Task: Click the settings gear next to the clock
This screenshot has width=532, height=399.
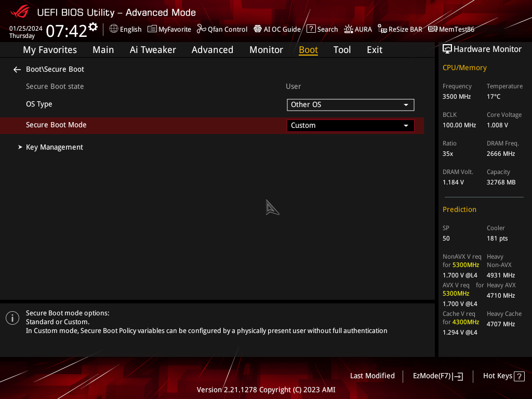Action: pos(93,27)
